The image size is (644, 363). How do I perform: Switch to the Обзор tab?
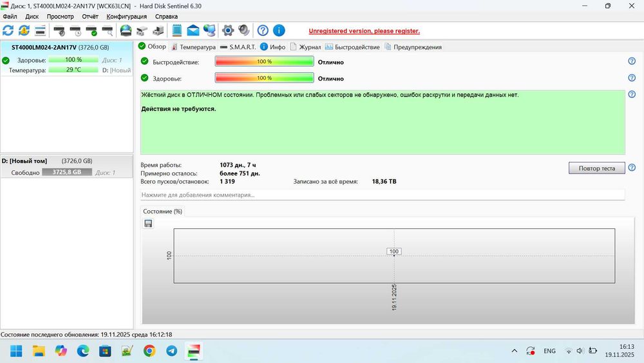coord(153,46)
